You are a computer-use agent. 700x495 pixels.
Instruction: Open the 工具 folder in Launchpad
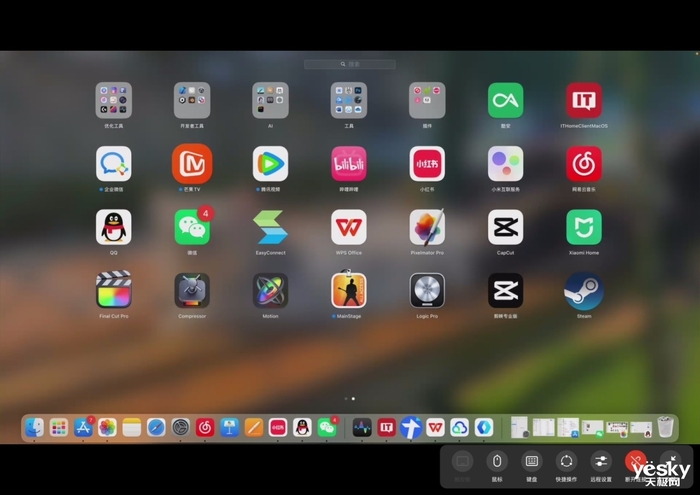(349, 100)
